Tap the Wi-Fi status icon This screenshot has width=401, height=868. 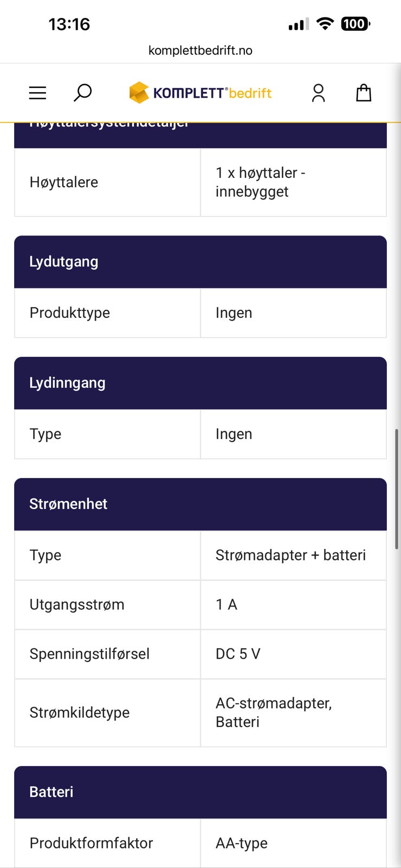tap(325, 24)
